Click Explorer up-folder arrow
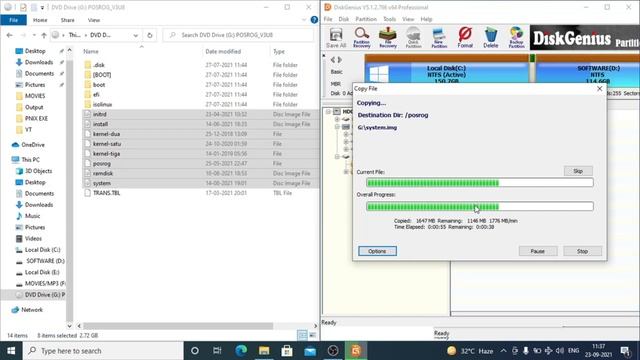This screenshot has height=360, width=640. coord(44,35)
